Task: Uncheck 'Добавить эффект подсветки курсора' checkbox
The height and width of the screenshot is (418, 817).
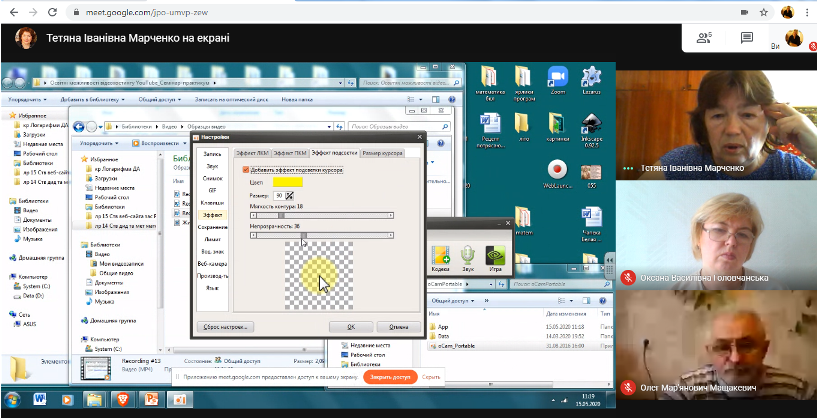Action: (246, 170)
